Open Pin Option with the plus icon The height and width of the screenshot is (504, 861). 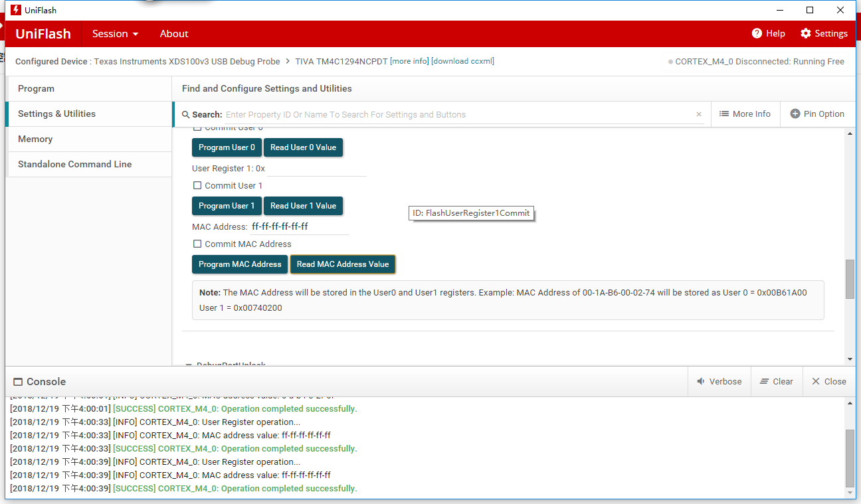(x=817, y=114)
